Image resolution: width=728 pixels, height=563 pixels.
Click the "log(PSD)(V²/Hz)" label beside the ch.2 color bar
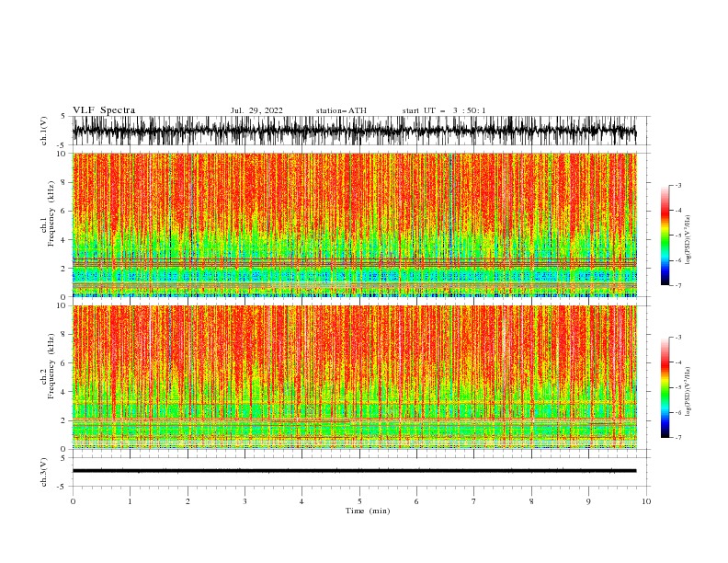click(x=688, y=392)
